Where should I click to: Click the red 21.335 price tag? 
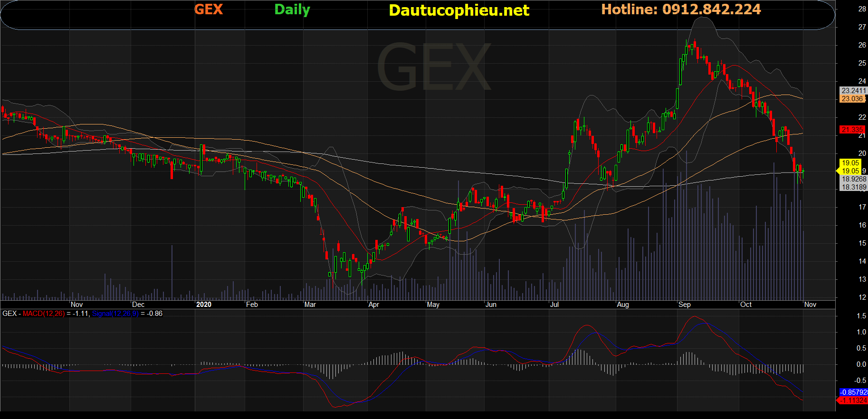click(x=852, y=129)
